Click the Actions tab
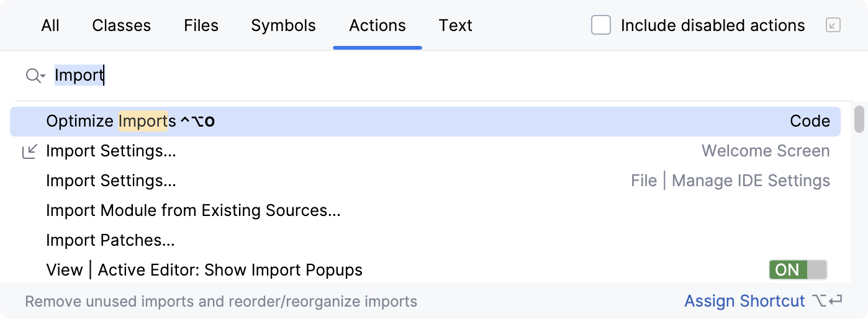This screenshot has width=868, height=319. (x=377, y=25)
